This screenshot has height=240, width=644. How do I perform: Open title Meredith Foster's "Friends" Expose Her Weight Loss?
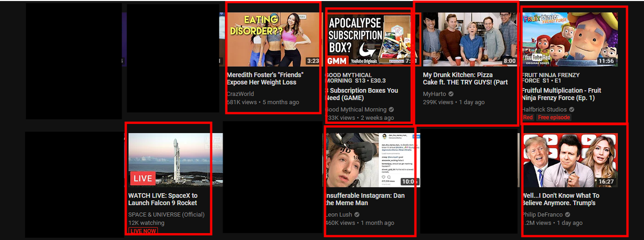click(x=265, y=78)
